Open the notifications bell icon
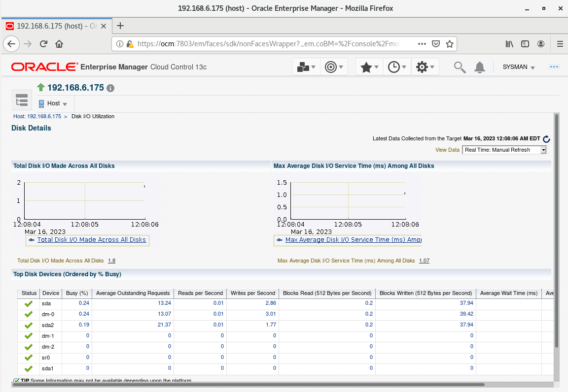This screenshot has height=392, width=568. [480, 67]
